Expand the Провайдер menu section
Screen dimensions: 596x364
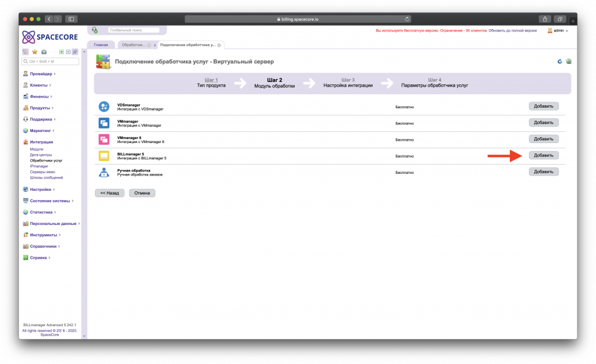(55, 74)
